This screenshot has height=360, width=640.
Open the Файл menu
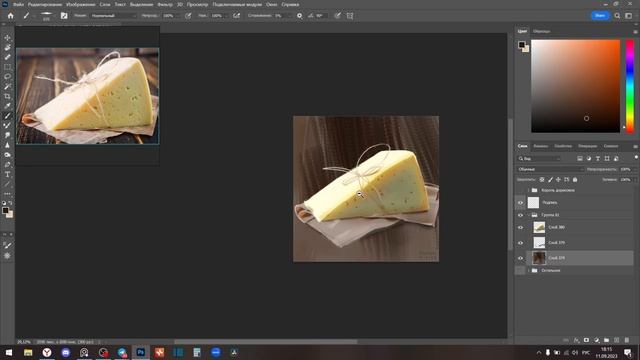click(x=18, y=4)
